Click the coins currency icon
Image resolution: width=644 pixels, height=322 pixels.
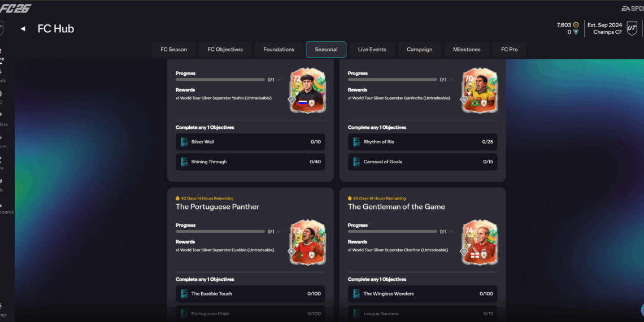click(x=576, y=25)
